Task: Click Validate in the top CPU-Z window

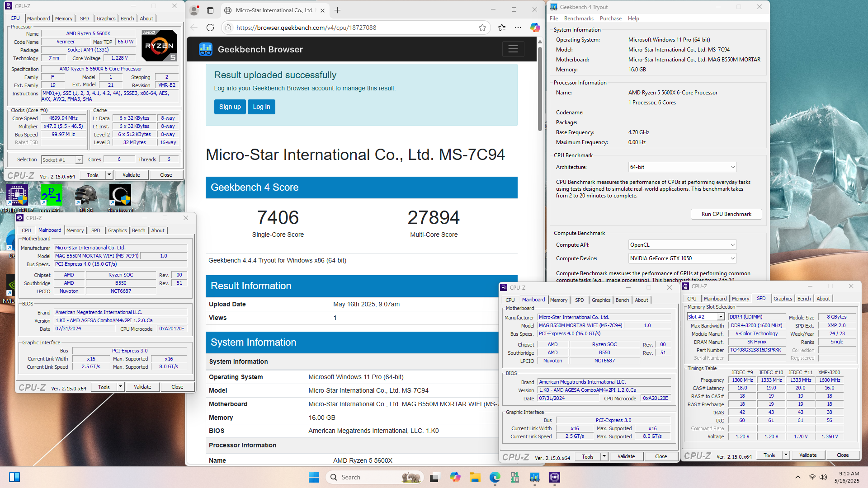Action: 131,175
